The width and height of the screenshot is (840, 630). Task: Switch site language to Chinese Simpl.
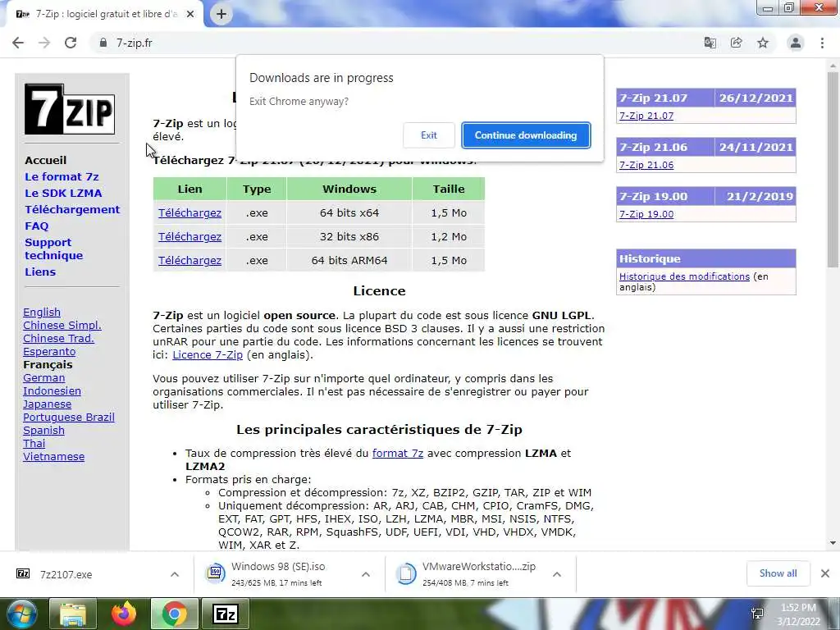(62, 325)
